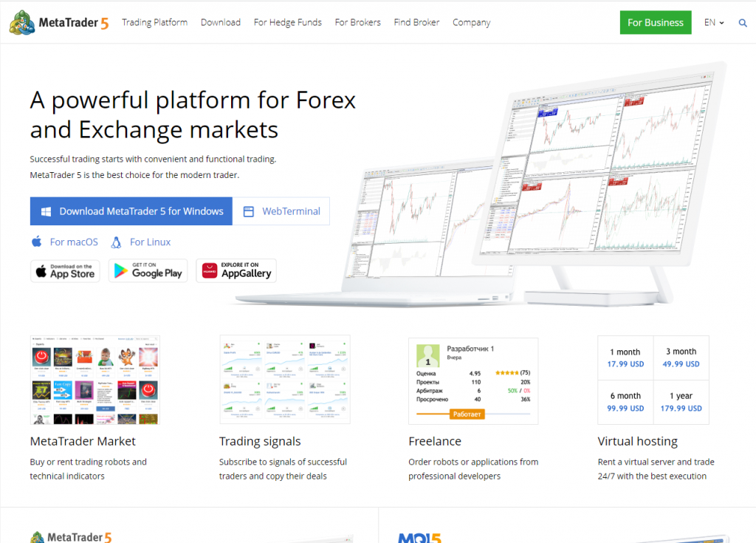Viewport: 756px width, 543px height.
Task: Select the 1 year 179.99 USD plan
Action: coord(681,402)
